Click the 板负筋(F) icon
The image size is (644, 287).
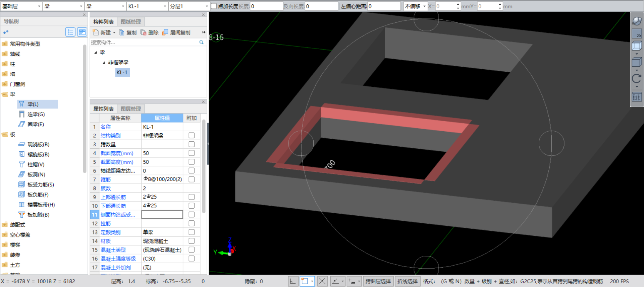tap(21, 195)
